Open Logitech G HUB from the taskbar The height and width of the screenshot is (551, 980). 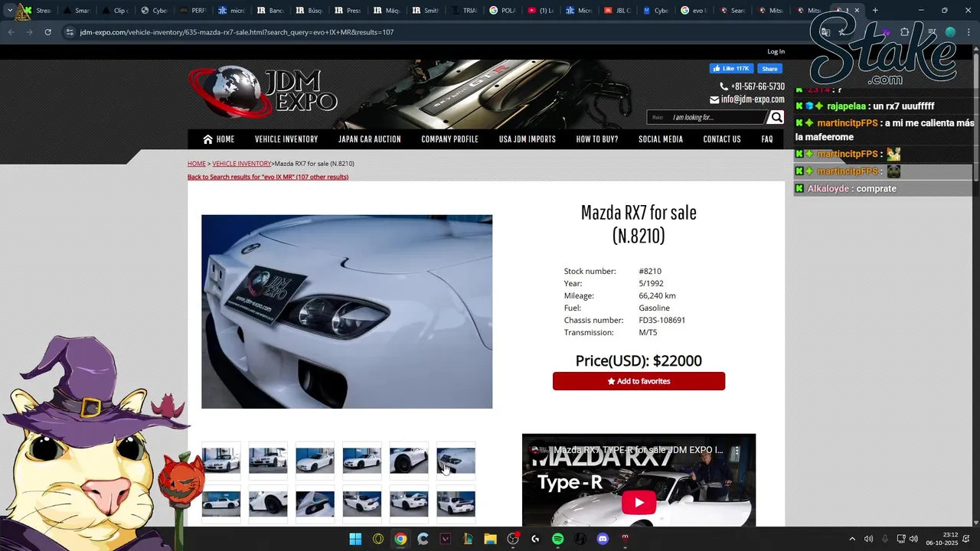click(535, 539)
